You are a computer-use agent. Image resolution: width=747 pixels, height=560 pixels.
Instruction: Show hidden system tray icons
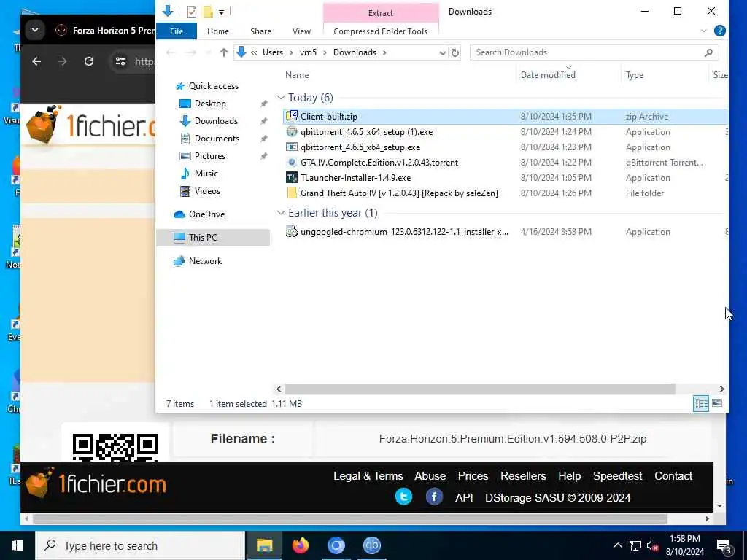click(617, 545)
